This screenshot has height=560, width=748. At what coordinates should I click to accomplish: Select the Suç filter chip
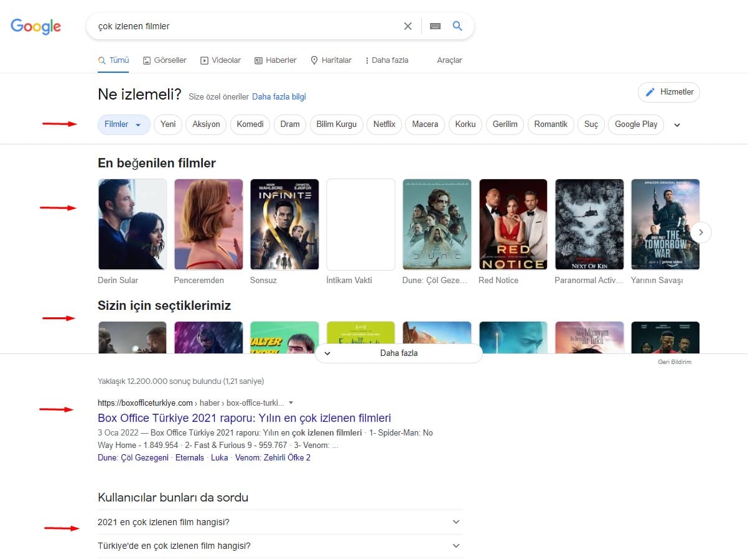coord(591,124)
